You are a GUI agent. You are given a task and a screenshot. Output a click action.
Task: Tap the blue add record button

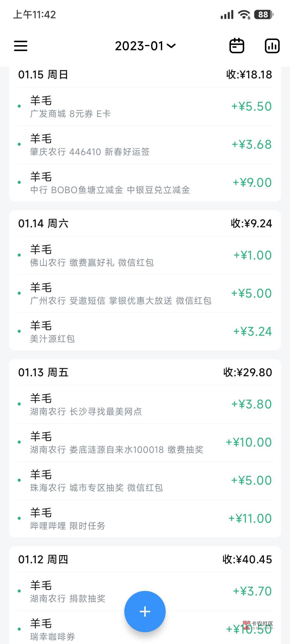click(x=145, y=611)
